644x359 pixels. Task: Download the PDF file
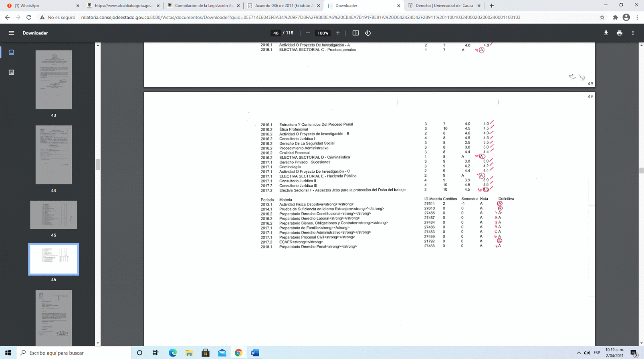click(x=606, y=33)
